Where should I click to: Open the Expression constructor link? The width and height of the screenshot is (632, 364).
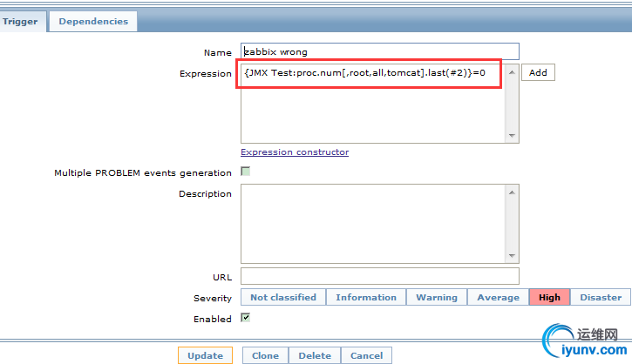click(x=295, y=152)
